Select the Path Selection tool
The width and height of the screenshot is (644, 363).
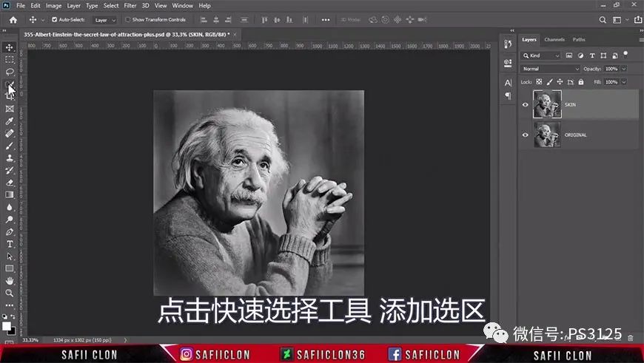[9, 257]
